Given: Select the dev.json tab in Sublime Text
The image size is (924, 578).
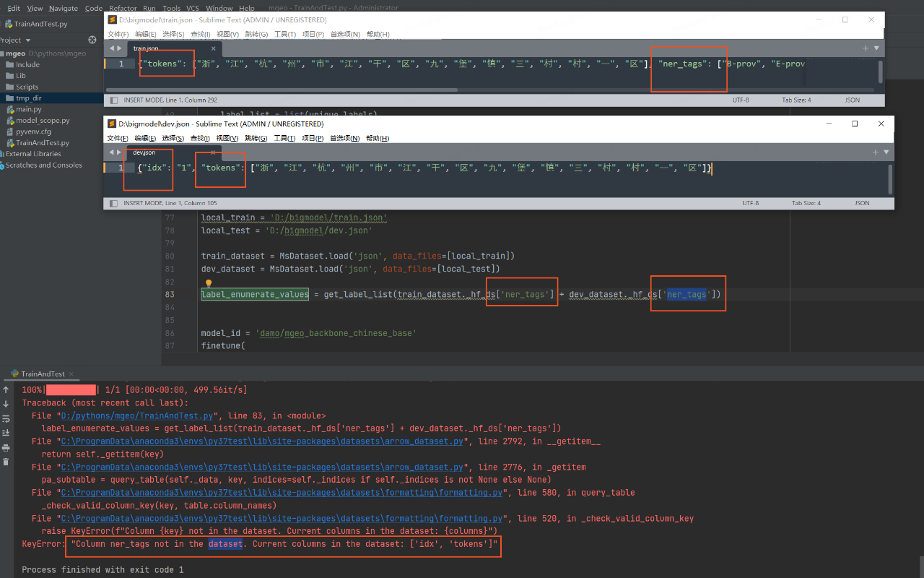Looking at the screenshot, I should (x=175, y=152).
